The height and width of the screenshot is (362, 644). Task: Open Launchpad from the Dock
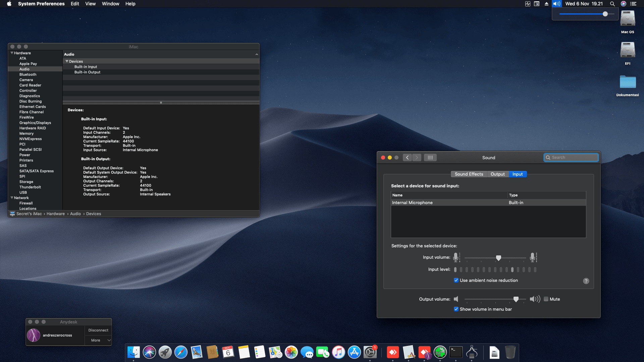tap(165, 352)
